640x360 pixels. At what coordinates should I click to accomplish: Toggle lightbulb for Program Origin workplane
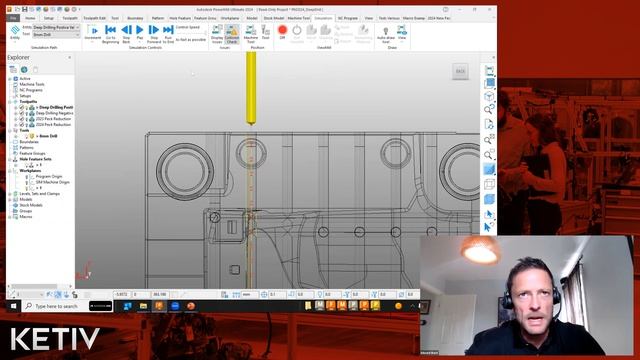coord(27,176)
